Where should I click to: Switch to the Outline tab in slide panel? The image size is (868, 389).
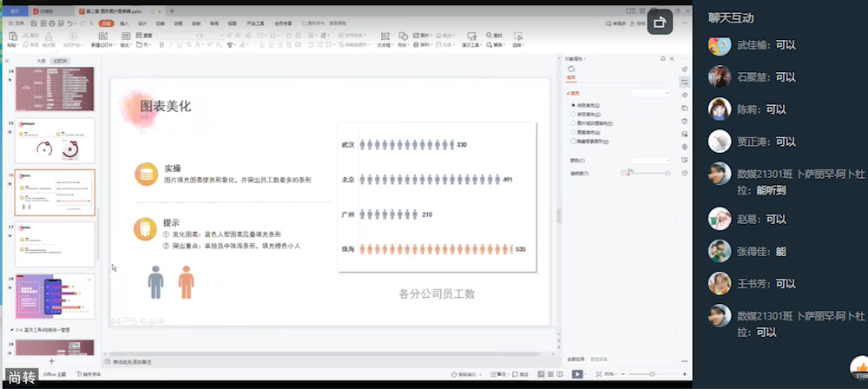pos(41,61)
